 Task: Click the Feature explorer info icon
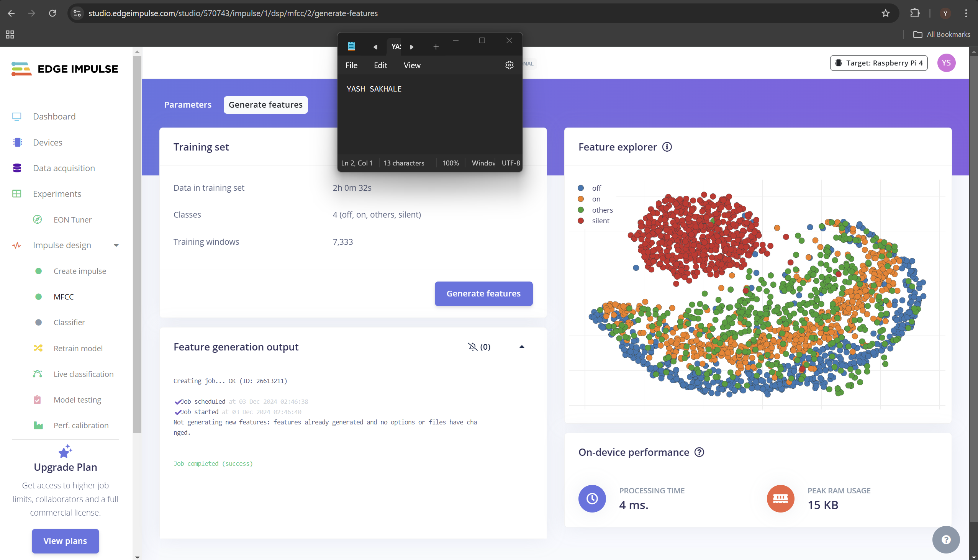pos(667,147)
